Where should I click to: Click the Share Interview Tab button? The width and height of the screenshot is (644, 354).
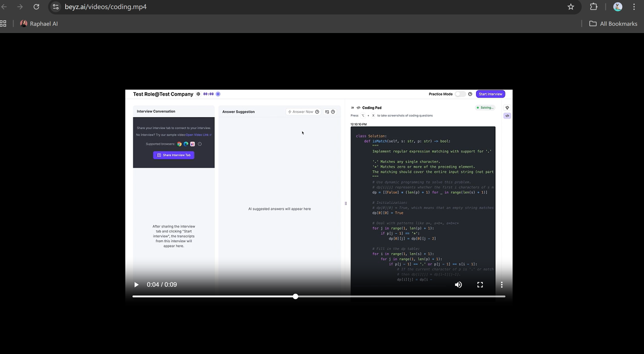point(174,155)
